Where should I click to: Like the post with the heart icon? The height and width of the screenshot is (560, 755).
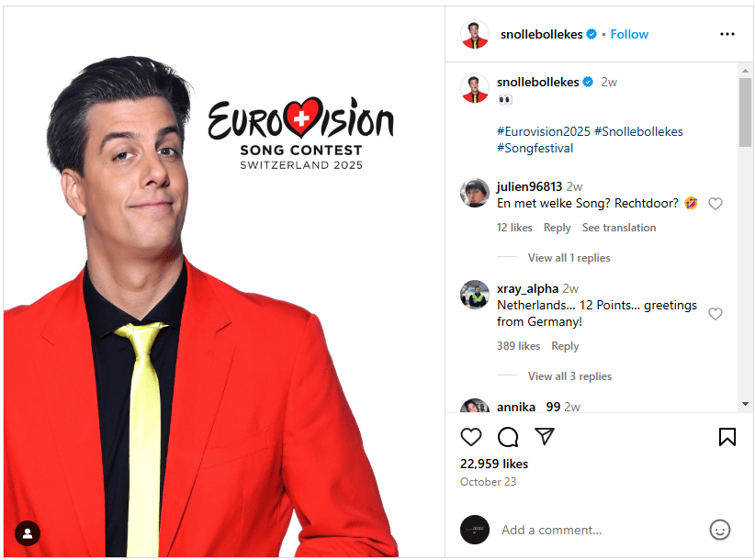[x=471, y=437]
